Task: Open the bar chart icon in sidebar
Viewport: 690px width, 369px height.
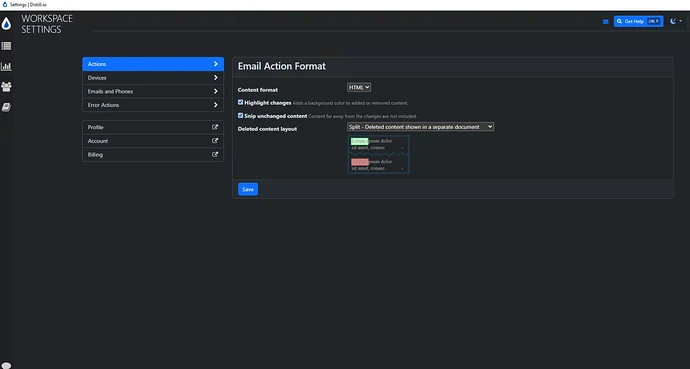Action: pos(6,66)
